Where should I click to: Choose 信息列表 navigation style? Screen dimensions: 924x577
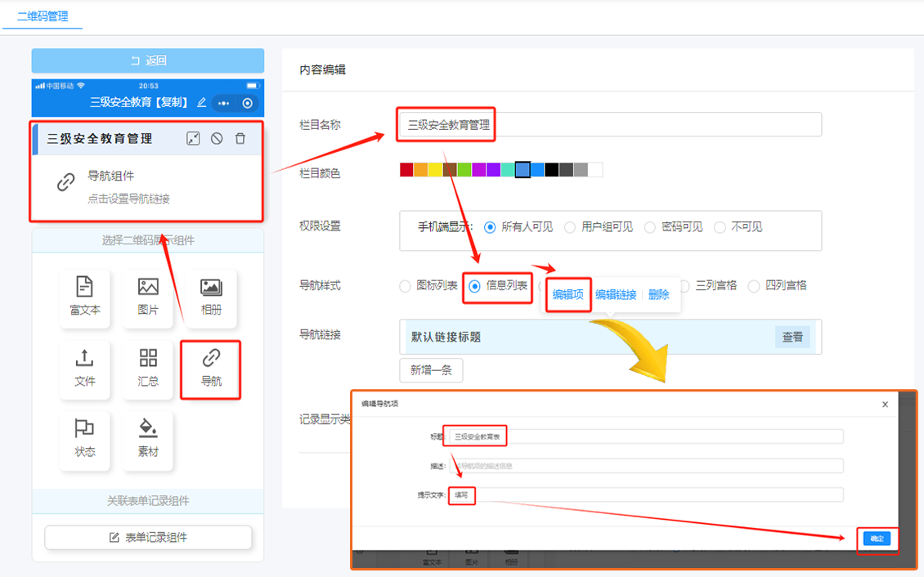(474, 286)
